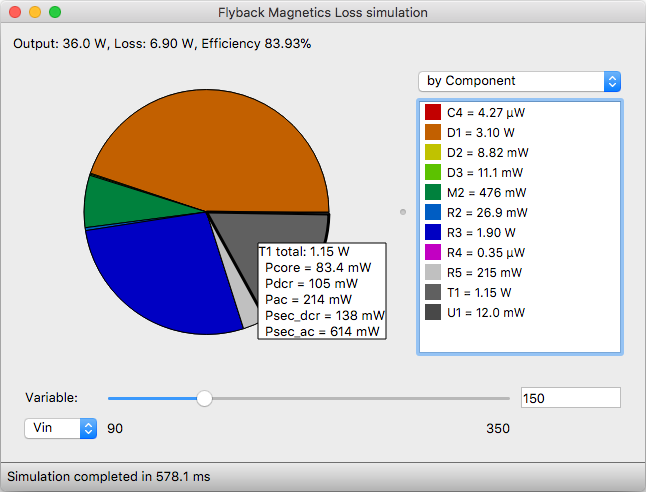Select the 'R4 = 0.35 µW' legend entry
Viewport: 646px width, 492px height.
[x=486, y=253]
